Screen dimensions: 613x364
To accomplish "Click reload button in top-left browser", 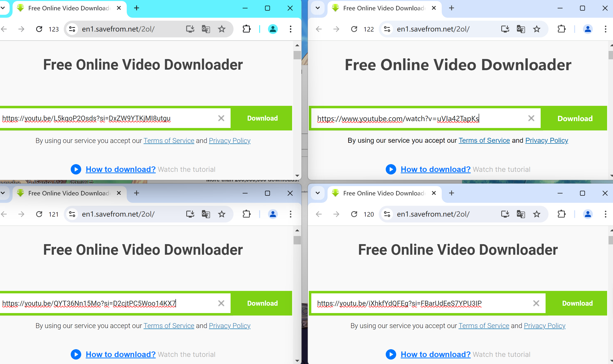I will point(39,29).
